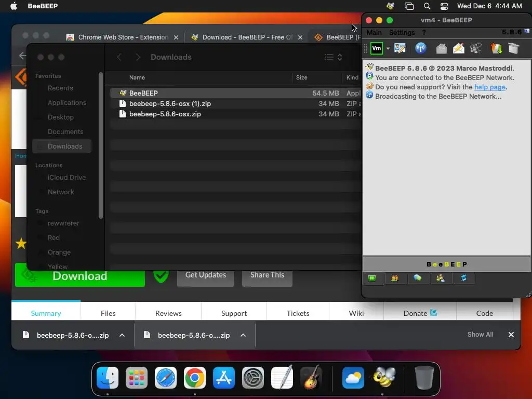Image resolution: width=532 pixels, height=399 pixels.
Task: Go forward with the Finder forward chevron
Action: (138, 57)
